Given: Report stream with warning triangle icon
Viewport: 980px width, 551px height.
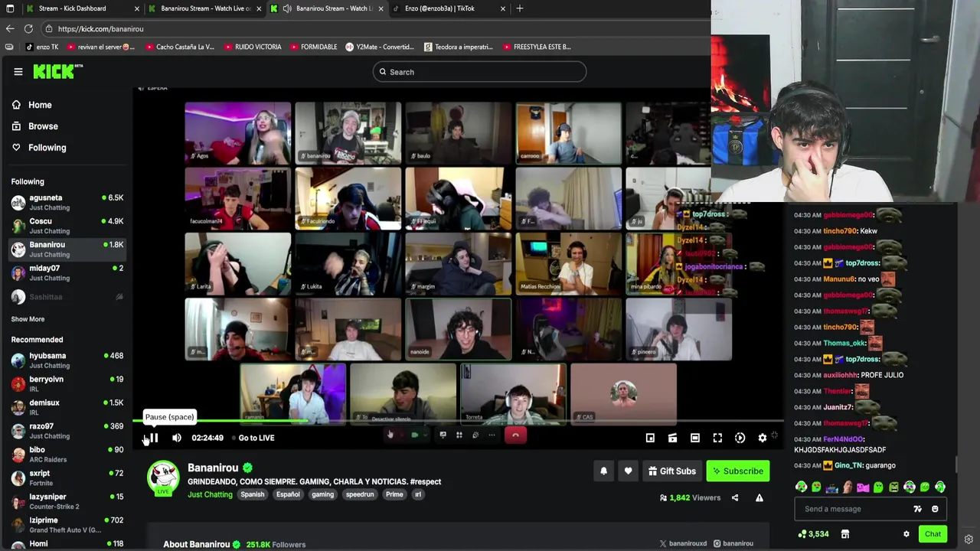Looking at the screenshot, I should [x=759, y=498].
